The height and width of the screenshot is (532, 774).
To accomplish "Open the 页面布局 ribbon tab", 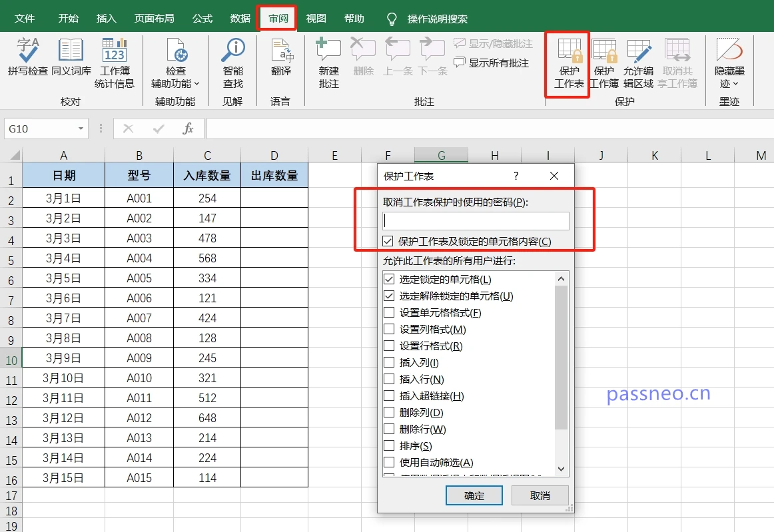I will point(154,18).
